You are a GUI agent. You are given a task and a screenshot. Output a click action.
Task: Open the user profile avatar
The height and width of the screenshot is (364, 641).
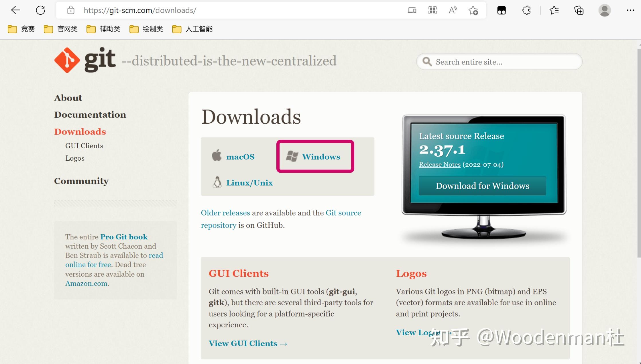point(604,11)
